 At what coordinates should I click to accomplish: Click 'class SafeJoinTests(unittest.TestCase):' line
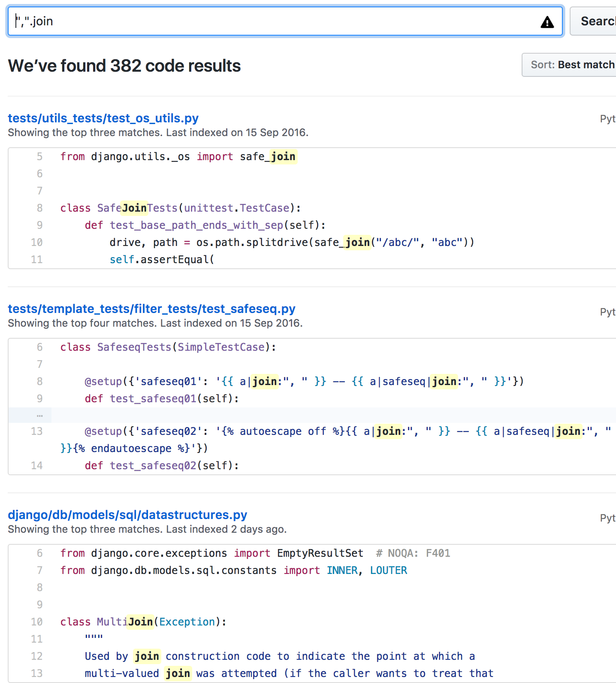point(181,208)
